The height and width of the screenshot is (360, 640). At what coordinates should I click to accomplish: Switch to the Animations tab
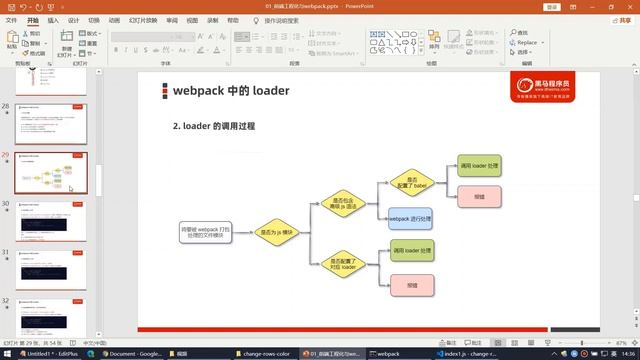click(x=114, y=20)
